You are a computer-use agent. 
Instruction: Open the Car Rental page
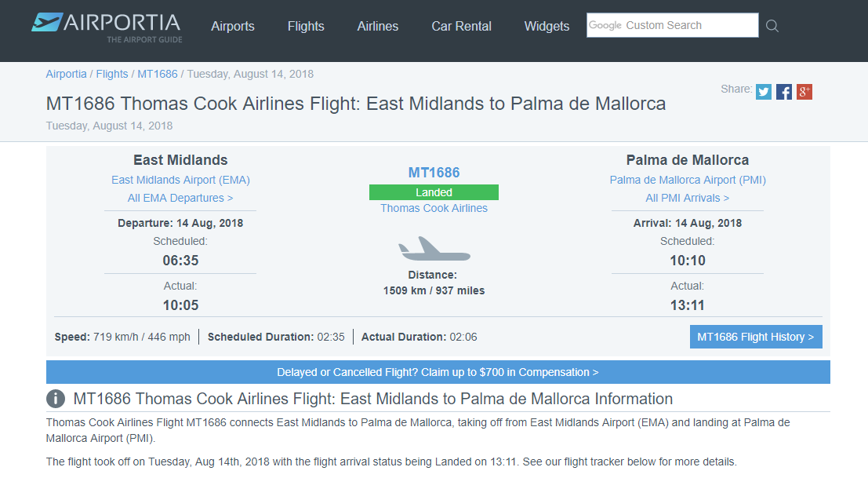(x=462, y=26)
